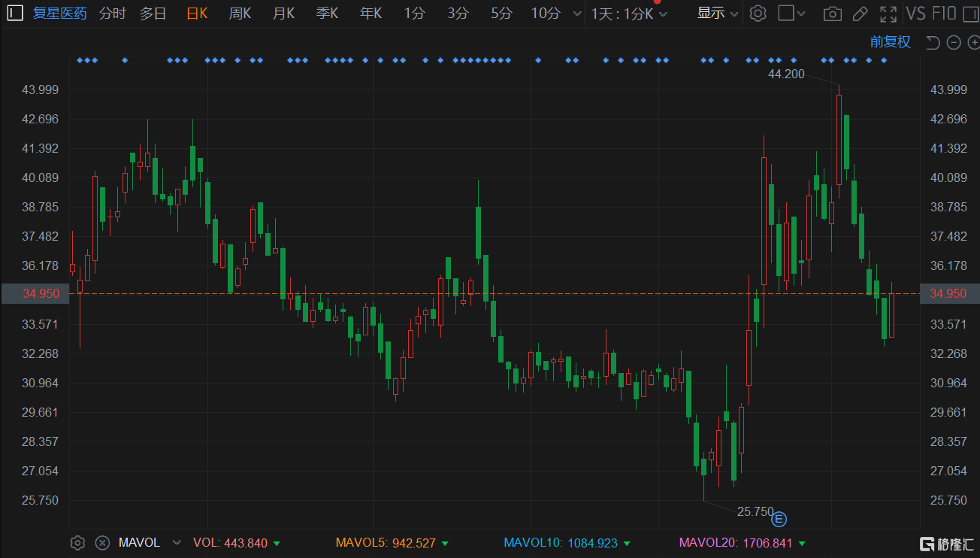
Task: Toggle the VS compare mode
Action: pyautogui.click(x=915, y=14)
